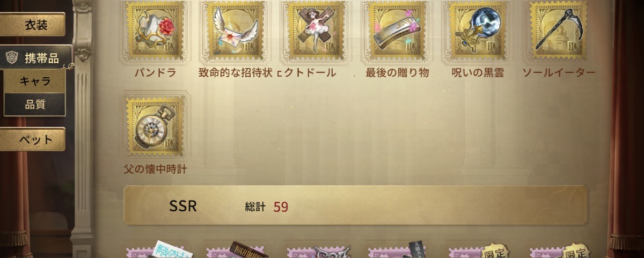Select the 最後の贈り物 harmonica stamp
644x258 pixels.
click(397, 31)
